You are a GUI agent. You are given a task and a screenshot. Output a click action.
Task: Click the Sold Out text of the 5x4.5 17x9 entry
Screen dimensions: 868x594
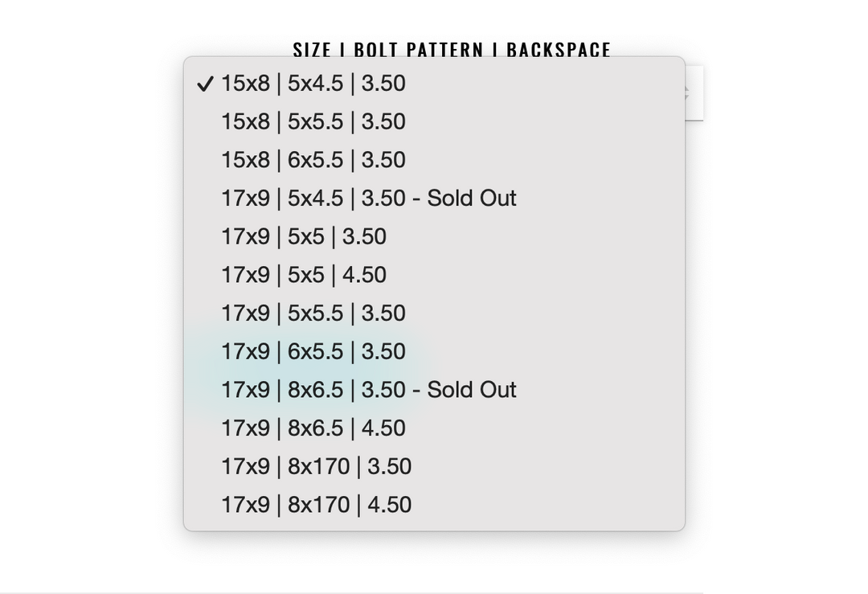click(x=472, y=199)
